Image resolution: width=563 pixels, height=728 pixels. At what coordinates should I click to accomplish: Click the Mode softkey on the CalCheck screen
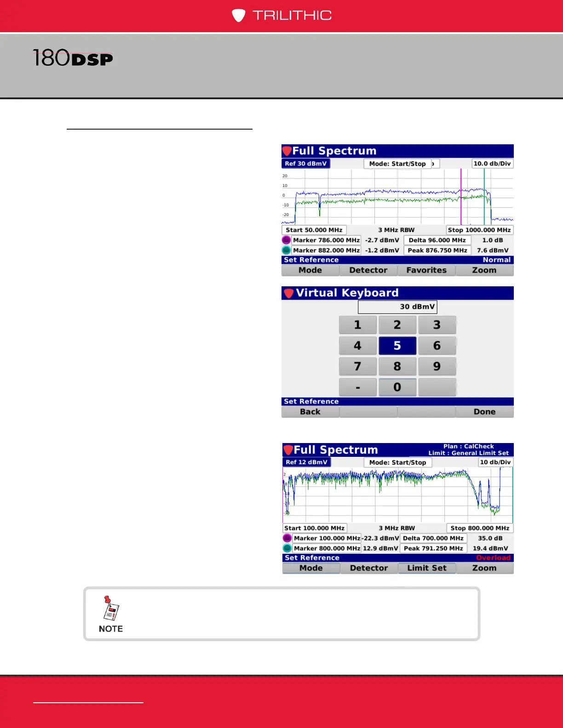(x=311, y=568)
